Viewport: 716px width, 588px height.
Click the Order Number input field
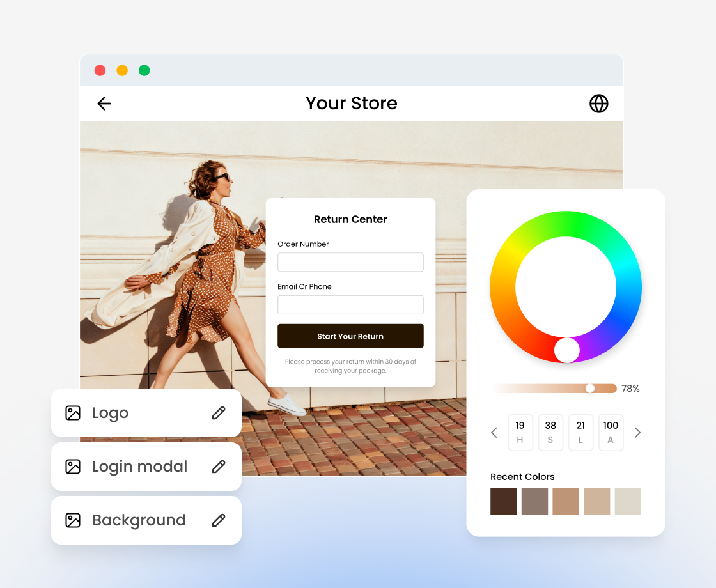point(350,262)
